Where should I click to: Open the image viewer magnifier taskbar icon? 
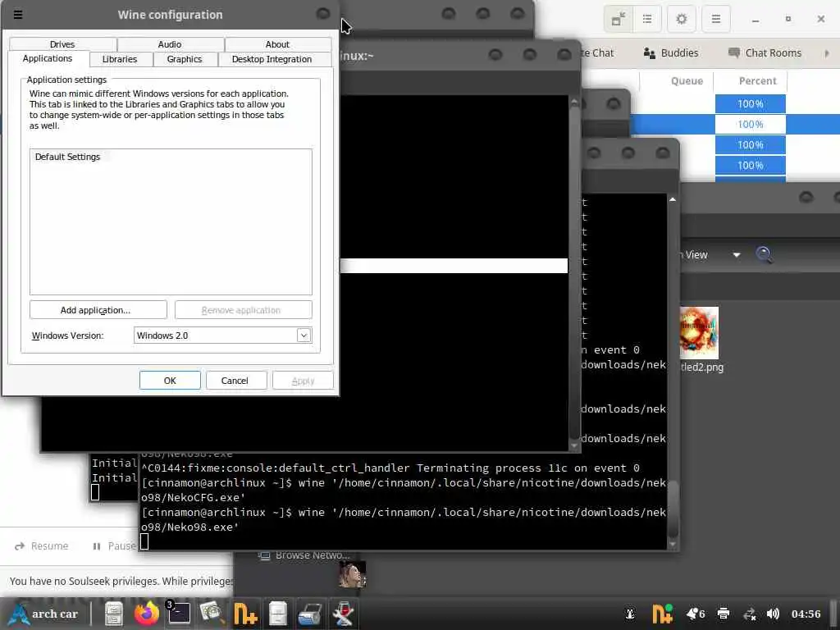[x=211, y=614]
